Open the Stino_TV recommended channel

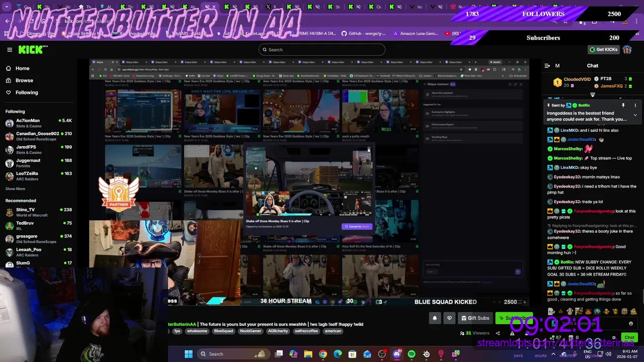click(x=39, y=212)
